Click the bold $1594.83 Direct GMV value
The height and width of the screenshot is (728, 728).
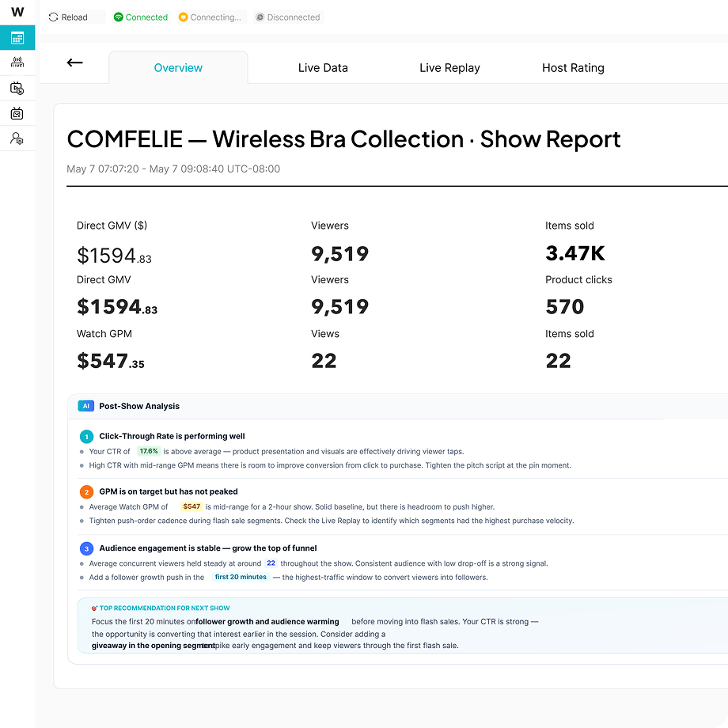click(117, 307)
